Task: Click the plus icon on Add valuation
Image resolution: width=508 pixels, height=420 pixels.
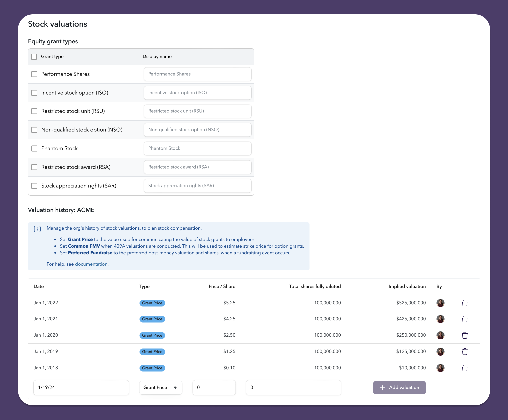Action: tap(382, 387)
